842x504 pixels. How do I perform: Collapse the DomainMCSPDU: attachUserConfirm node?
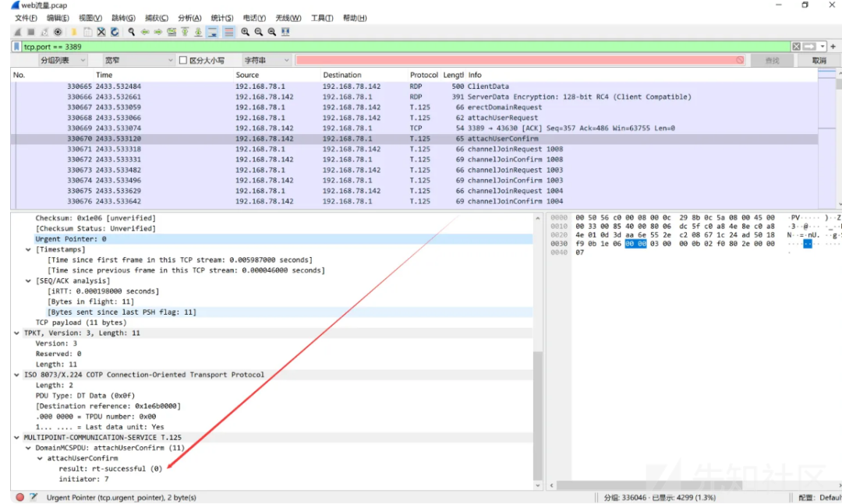point(29,448)
